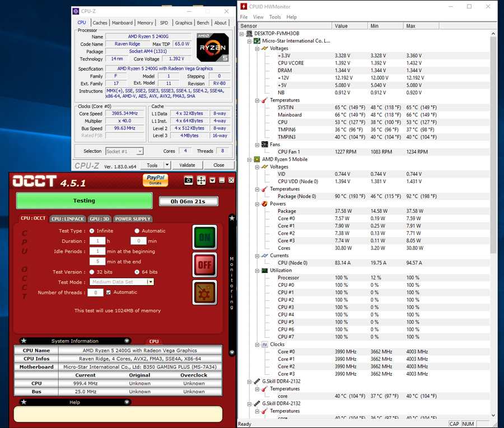504x428 pixels.
Task: Choose the 32 bits test version
Action: pos(92,272)
